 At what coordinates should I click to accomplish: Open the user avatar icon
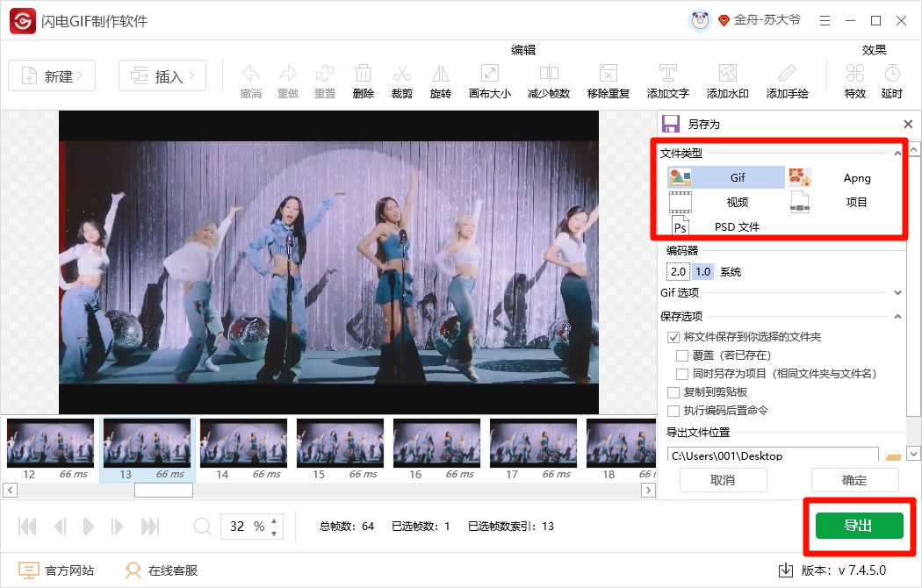(700, 21)
